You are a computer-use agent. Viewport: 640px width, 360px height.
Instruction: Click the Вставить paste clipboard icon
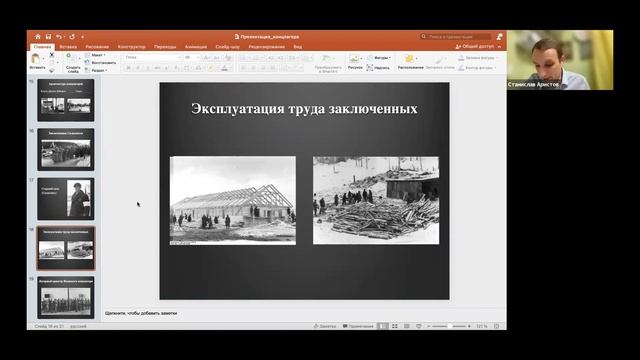36,59
